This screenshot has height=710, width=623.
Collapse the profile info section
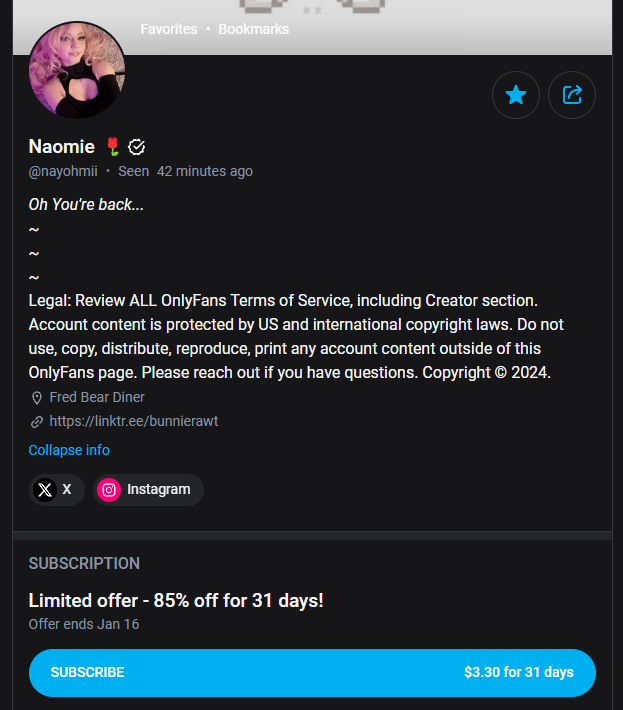pyautogui.click(x=69, y=450)
